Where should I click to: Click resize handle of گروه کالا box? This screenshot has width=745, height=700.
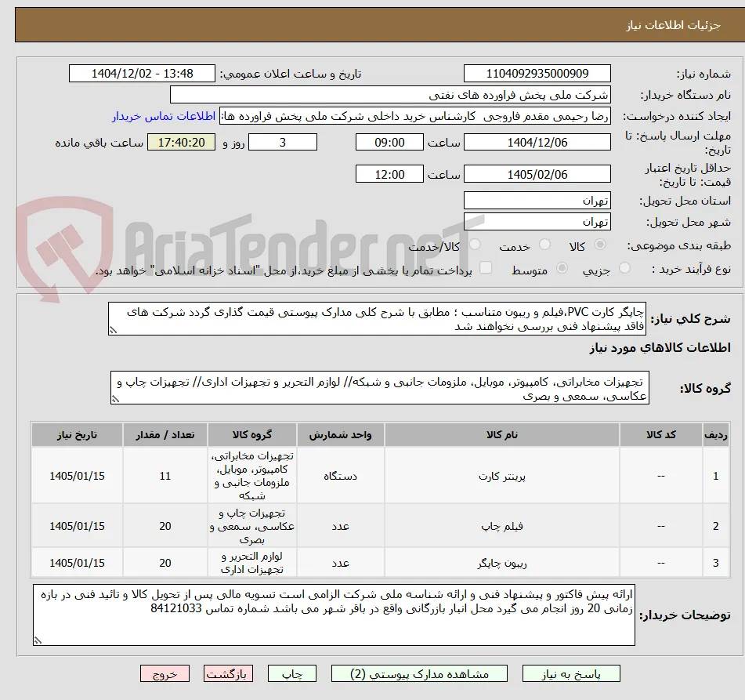[x=115, y=400]
